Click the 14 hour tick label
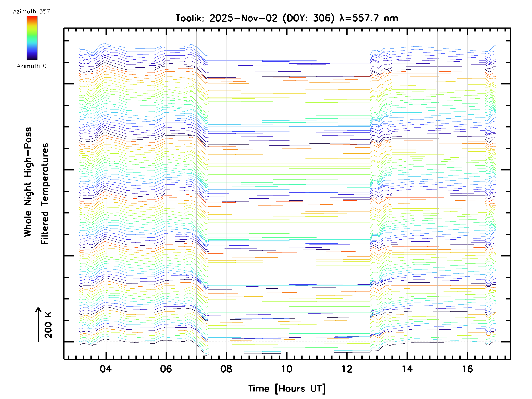This screenshot has height=399, width=532. [407, 369]
